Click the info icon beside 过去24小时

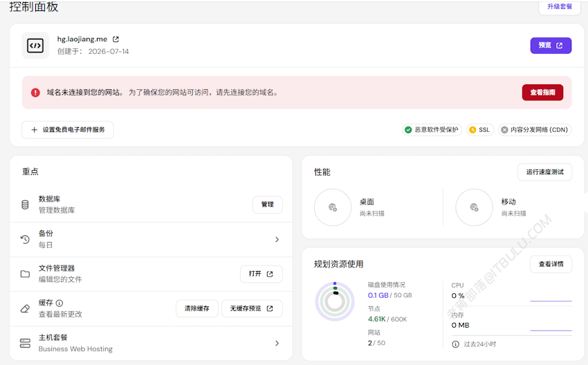pyautogui.click(x=455, y=344)
